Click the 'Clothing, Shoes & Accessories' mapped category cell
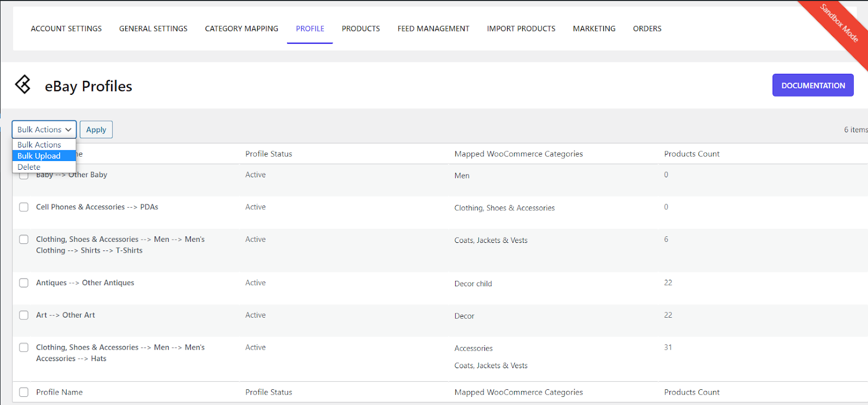 (505, 208)
